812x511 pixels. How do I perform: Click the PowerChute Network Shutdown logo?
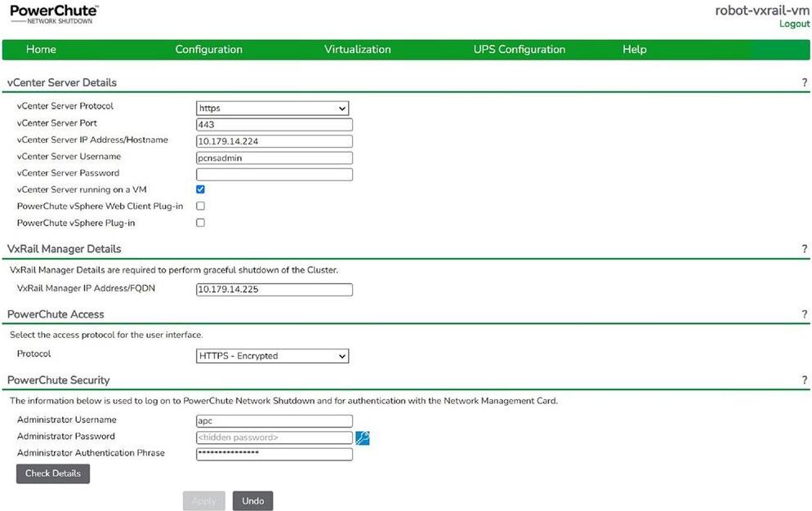pos(54,14)
